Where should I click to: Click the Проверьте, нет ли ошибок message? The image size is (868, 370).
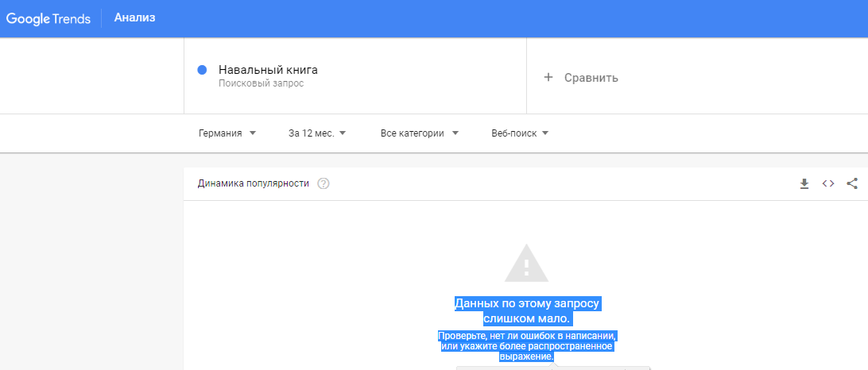[x=526, y=346]
